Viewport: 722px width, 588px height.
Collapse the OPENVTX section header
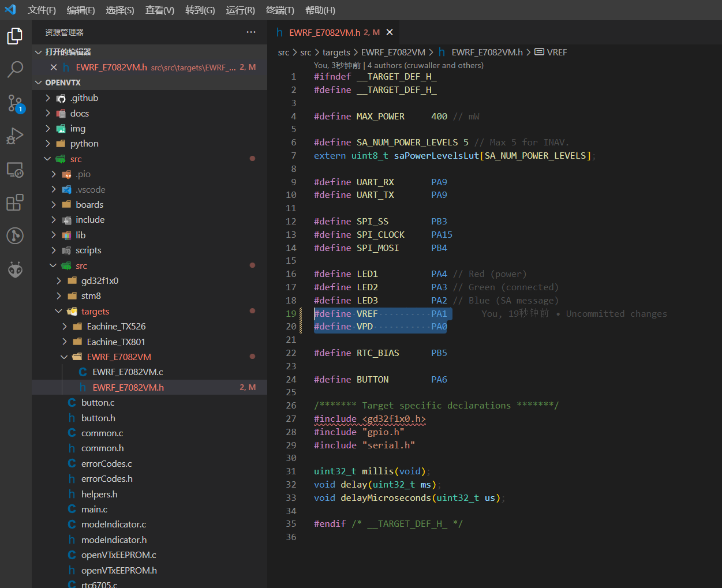click(63, 83)
